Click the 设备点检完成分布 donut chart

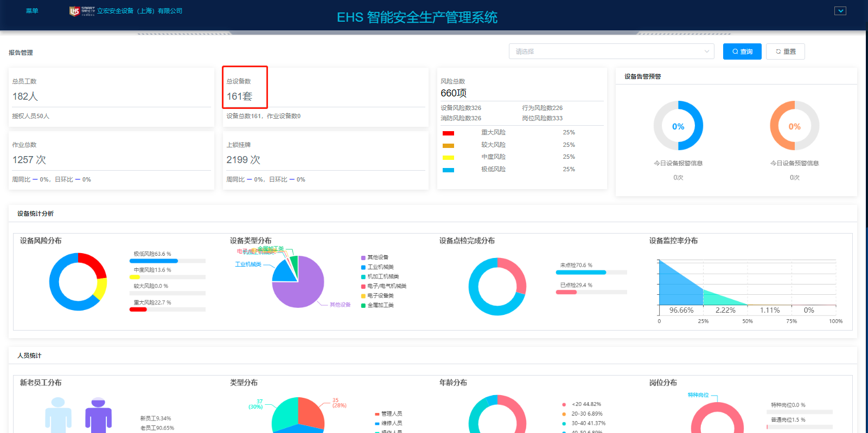[497, 286]
